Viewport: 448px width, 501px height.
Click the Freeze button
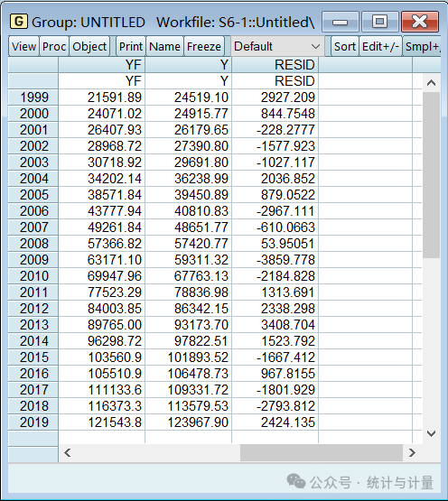pos(204,47)
